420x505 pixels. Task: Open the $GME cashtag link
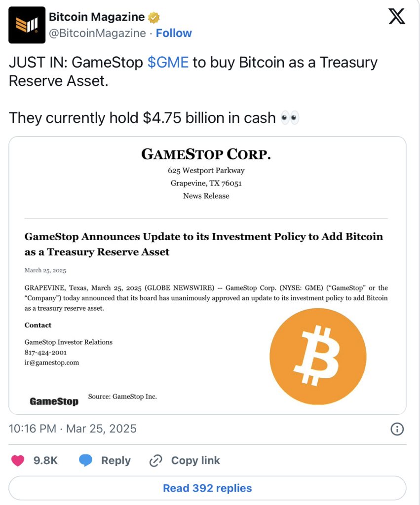(x=168, y=63)
